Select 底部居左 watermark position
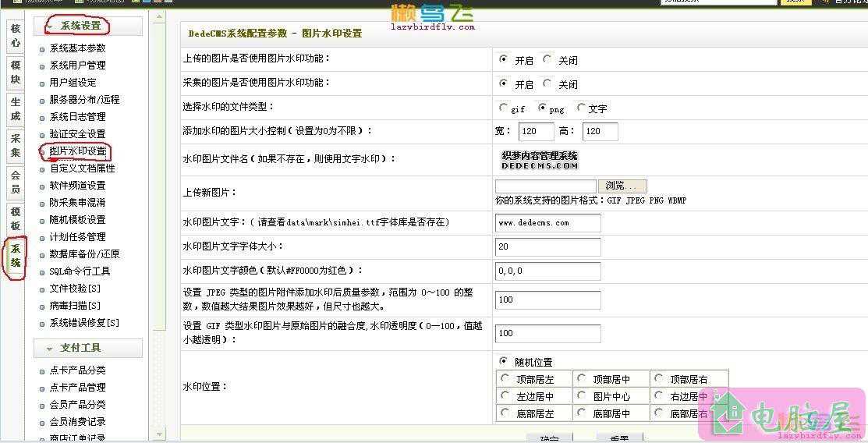Screen dimensions: 868x443 coord(505,413)
